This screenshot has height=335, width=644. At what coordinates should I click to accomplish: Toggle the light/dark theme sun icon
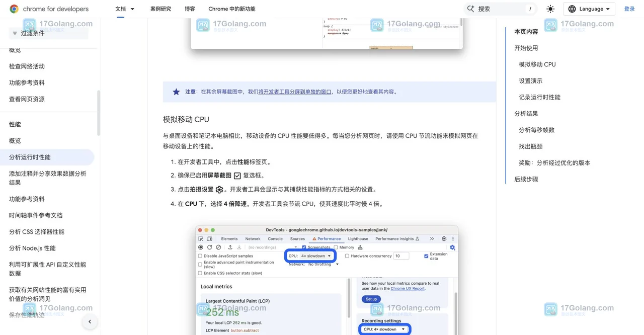[x=550, y=9]
